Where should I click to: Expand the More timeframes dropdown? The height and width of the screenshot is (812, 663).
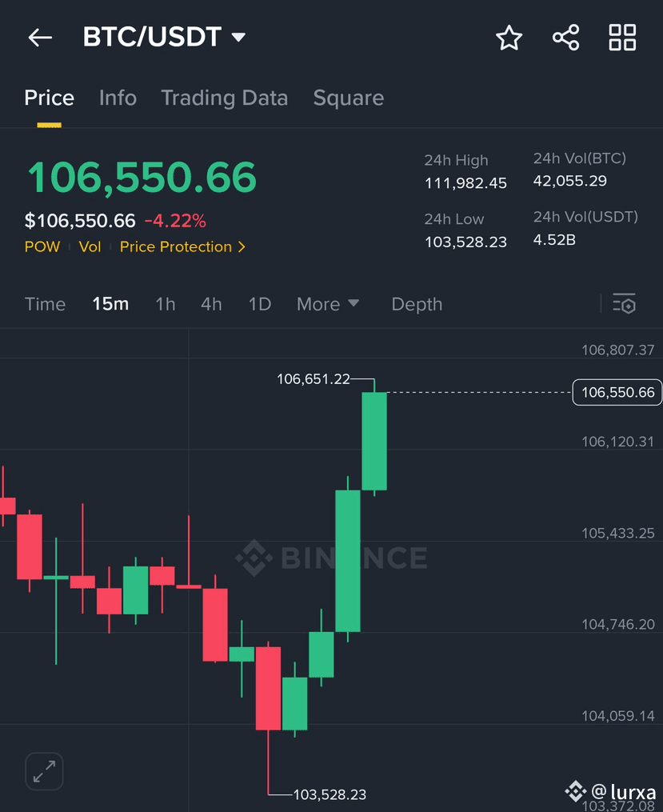click(x=328, y=304)
